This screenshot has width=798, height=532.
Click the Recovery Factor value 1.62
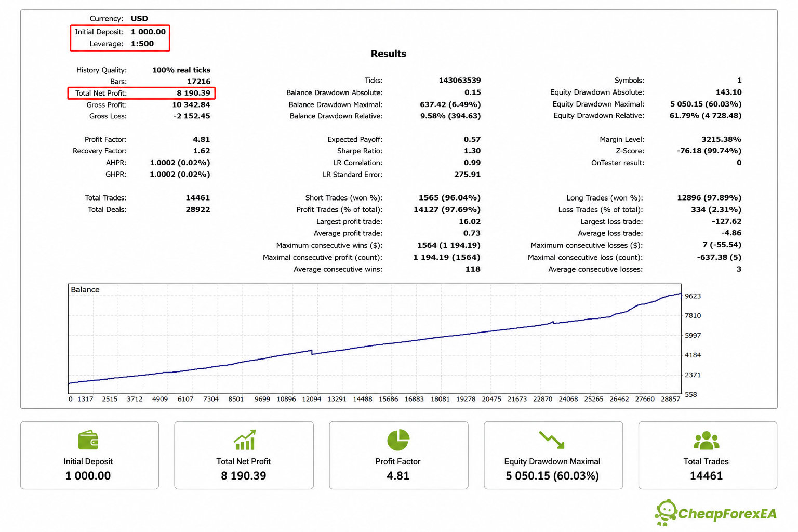click(x=202, y=151)
